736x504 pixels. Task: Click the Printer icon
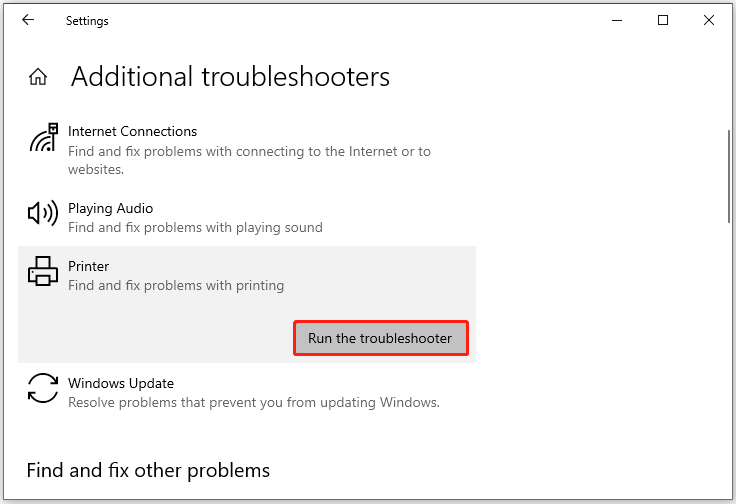(x=42, y=272)
